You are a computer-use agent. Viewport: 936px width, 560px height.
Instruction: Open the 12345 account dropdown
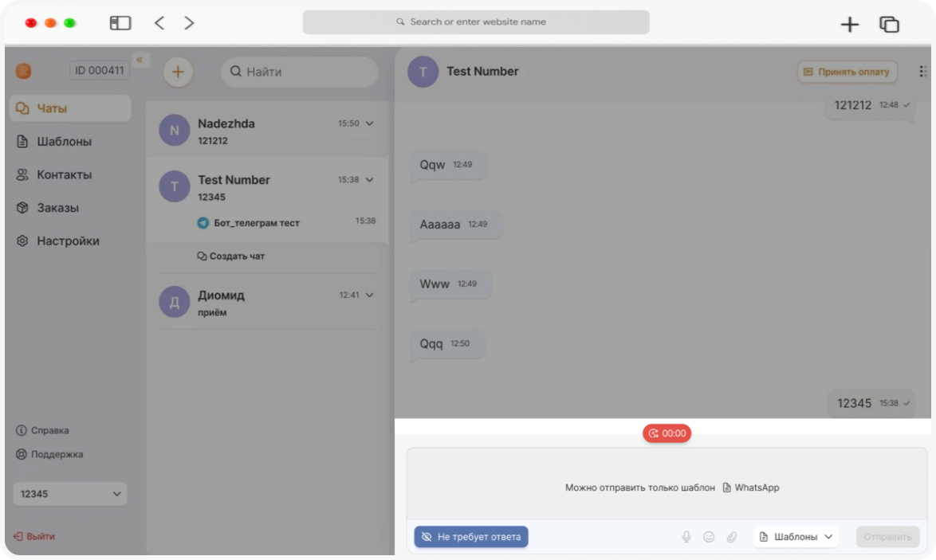[x=70, y=494]
